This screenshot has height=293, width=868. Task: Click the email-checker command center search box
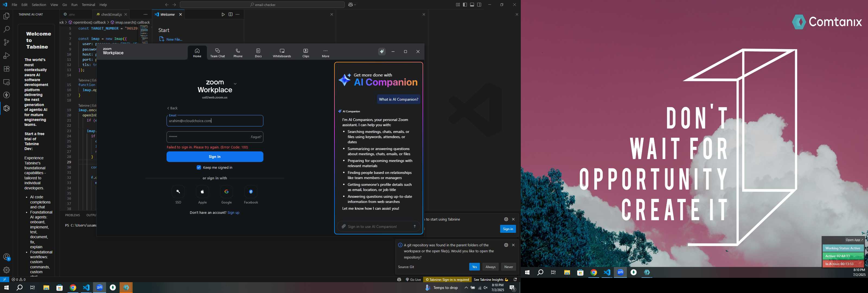pyautogui.click(x=262, y=5)
